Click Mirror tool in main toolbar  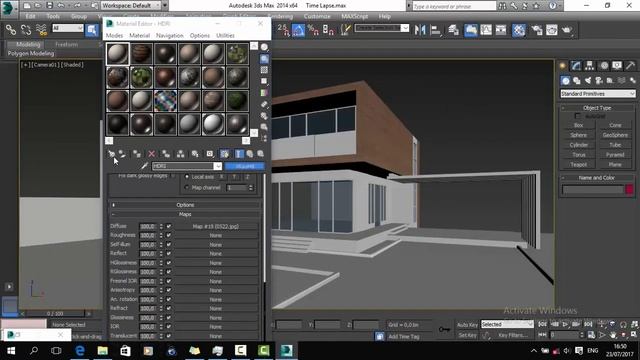click(x=420, y=30)
